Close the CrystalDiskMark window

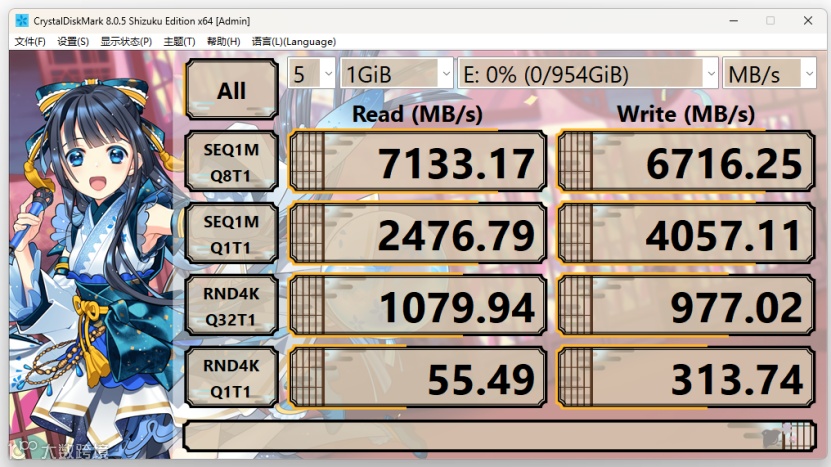click(808, 21)
